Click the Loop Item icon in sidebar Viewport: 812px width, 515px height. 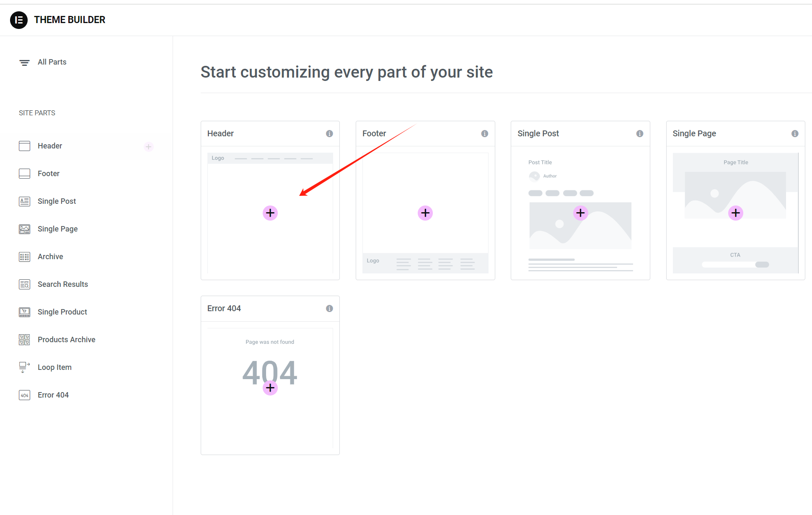24,367
